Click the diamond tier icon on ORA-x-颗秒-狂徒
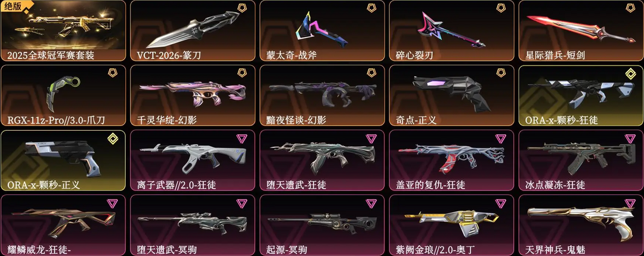The width and height of the screenshot is (644, 256). point(630,73)
